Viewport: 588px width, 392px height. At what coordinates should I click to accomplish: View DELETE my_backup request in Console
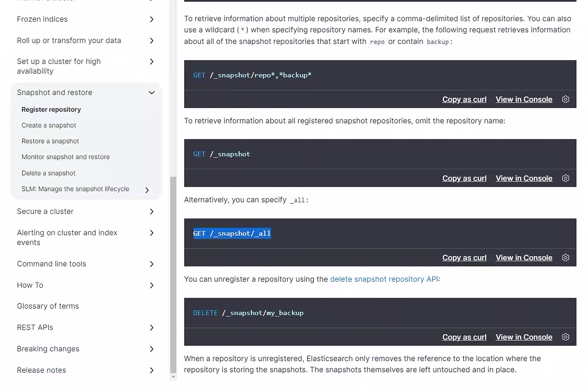pyautogui.click(x=524, y=337)
